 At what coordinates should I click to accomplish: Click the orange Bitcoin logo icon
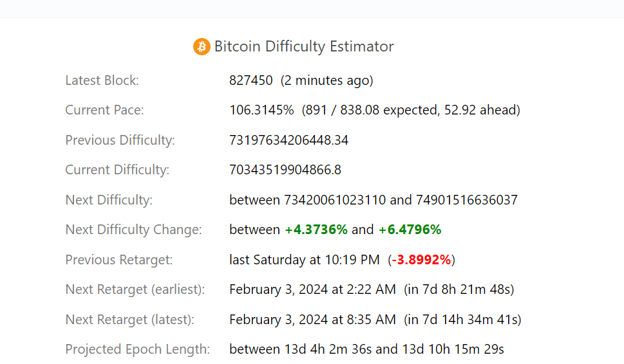[x=202, y=46]
